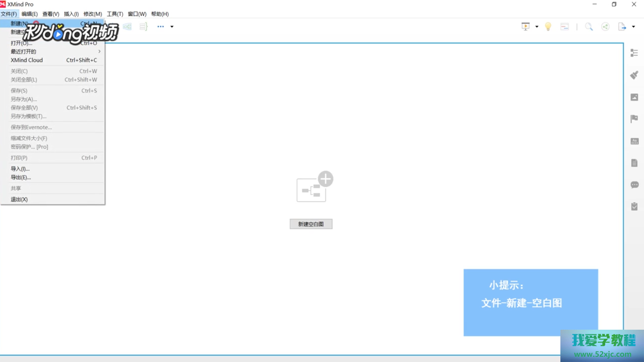The image size is (644, 362).
Task: Open the 编辑(E) menu in the menu bar
Action: click(x=29, y=14)
